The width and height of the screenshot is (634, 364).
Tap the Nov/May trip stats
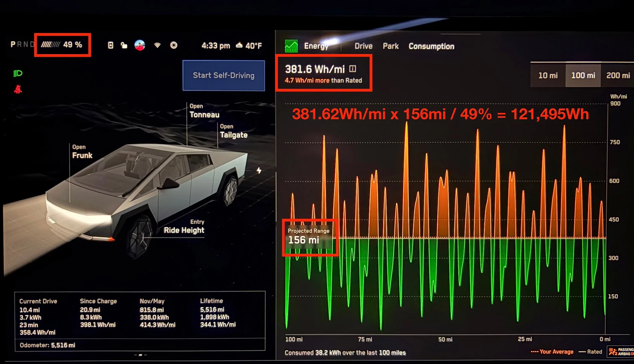point(157,313)
